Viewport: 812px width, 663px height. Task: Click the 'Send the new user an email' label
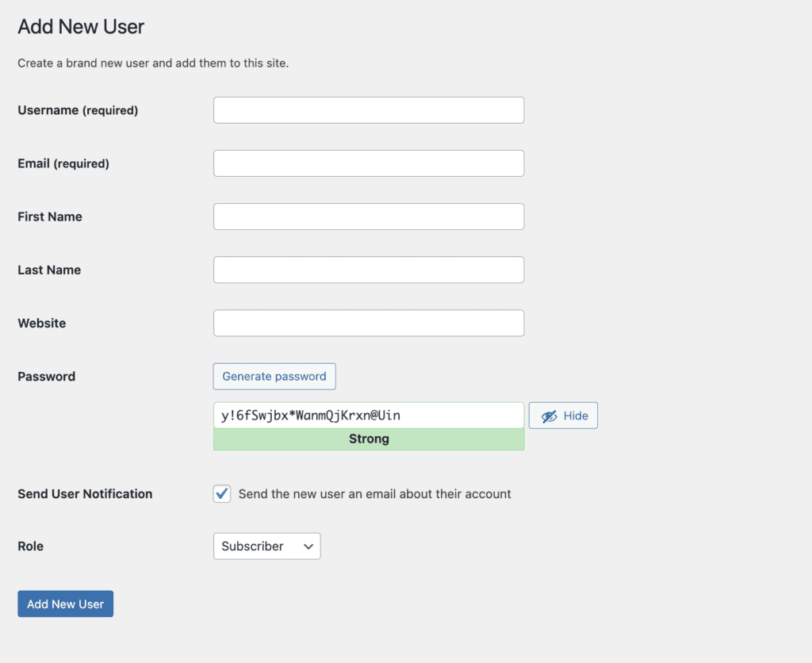pos(374,494)
